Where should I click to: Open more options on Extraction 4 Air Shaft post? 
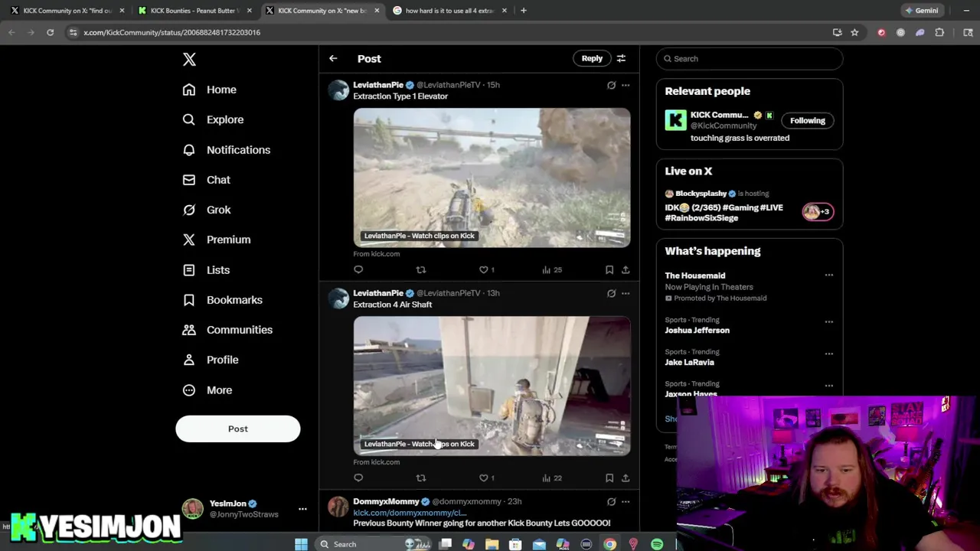626,293
